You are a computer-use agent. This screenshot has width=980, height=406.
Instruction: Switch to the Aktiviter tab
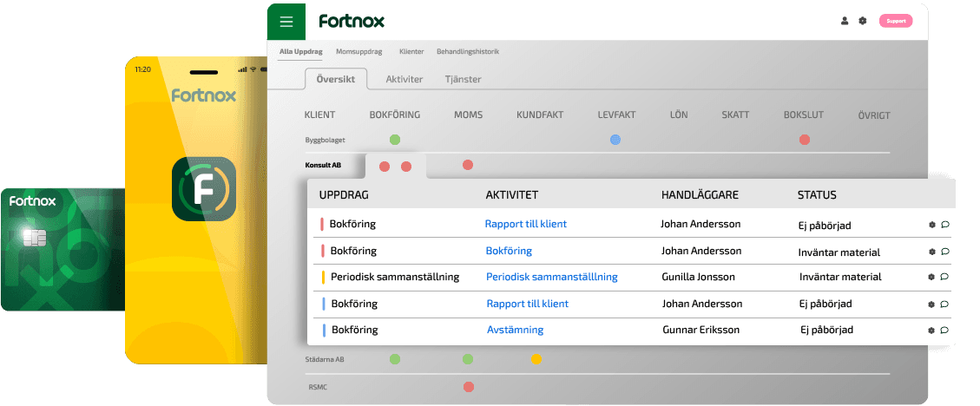[404, 79]
